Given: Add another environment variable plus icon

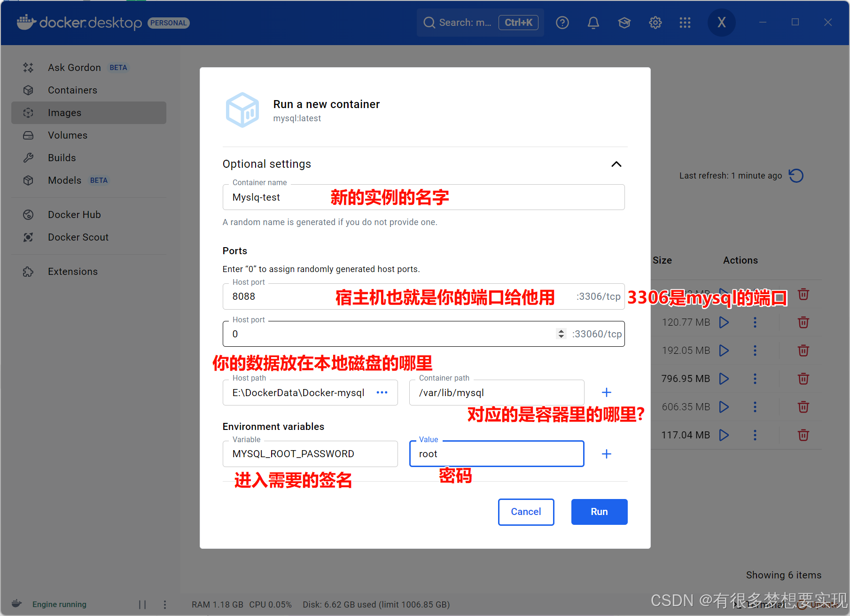Looking at the screenshot, I should pyautogui.click(x=607, y=454).
